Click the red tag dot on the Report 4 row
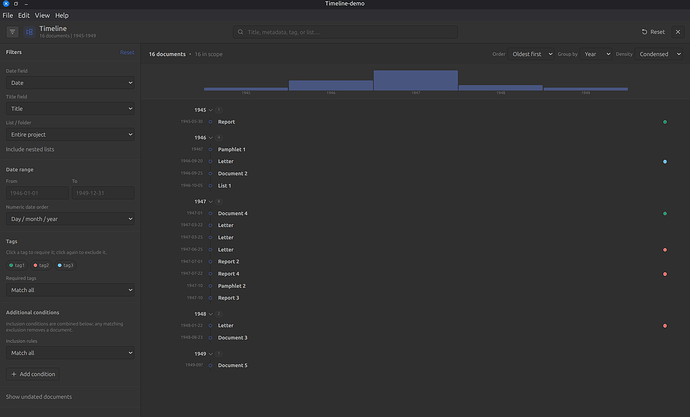Image resolution: width=690 pixels, height=417 pixels. coord(665,274)
